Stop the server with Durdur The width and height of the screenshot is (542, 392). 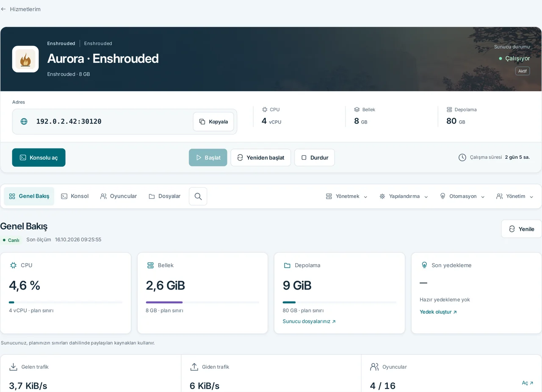[315, 157]
